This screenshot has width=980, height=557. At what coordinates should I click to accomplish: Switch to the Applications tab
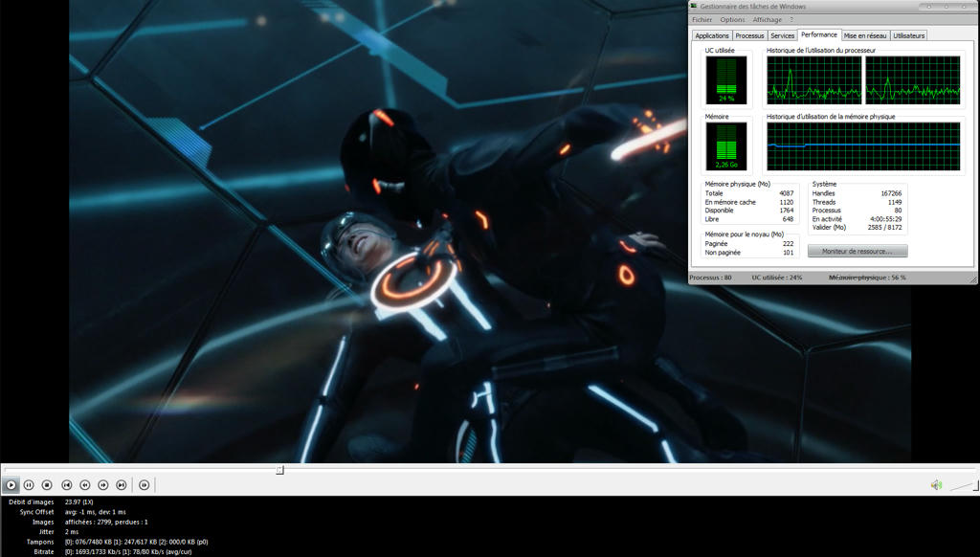(x=712, y=35)
